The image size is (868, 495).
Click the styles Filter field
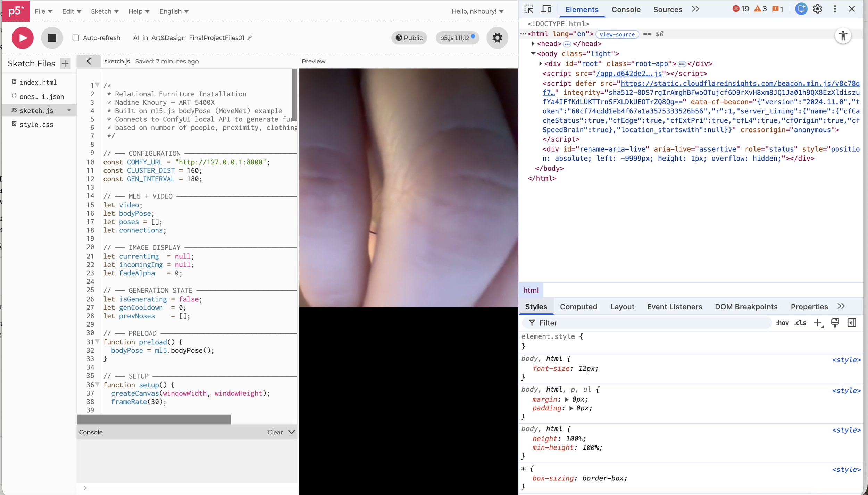(648, 323)
